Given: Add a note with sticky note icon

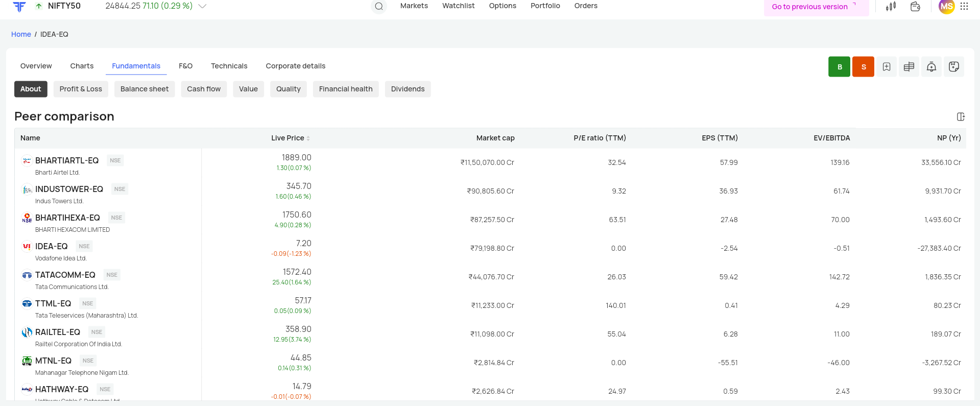Looking at the screenshot, I should (954, 67).
